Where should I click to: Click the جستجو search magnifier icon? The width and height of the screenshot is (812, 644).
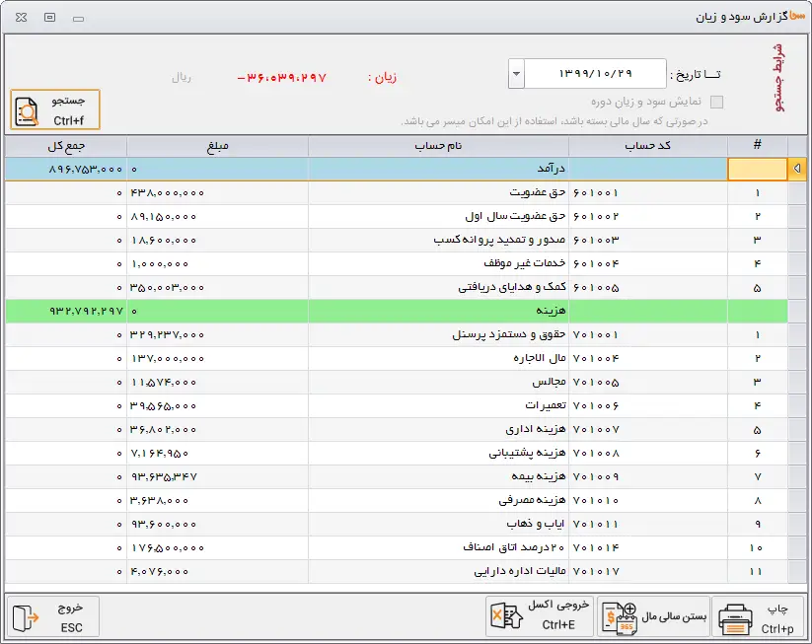click(29, 111)
